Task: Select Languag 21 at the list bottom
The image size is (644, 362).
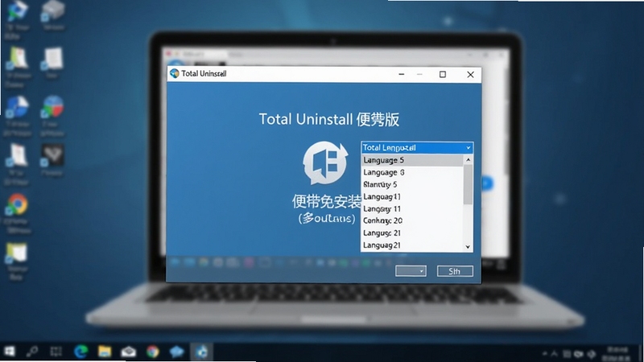Action: pos(412,245)
